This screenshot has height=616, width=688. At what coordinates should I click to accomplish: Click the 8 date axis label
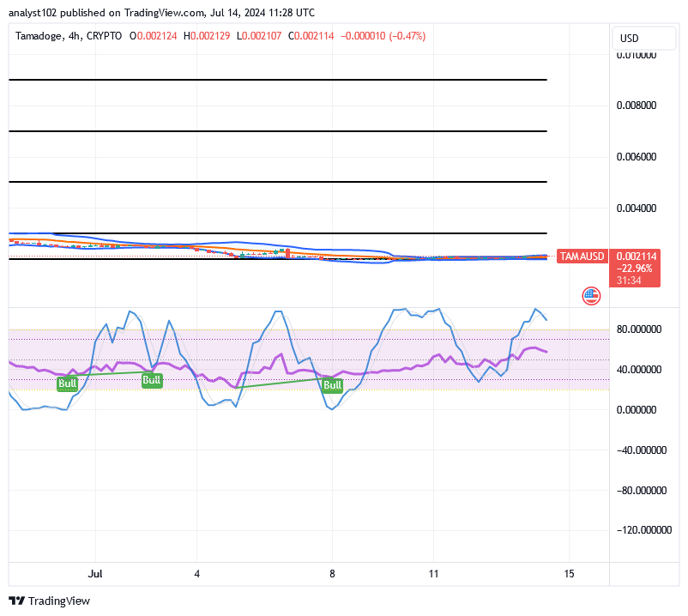[332, 574]
